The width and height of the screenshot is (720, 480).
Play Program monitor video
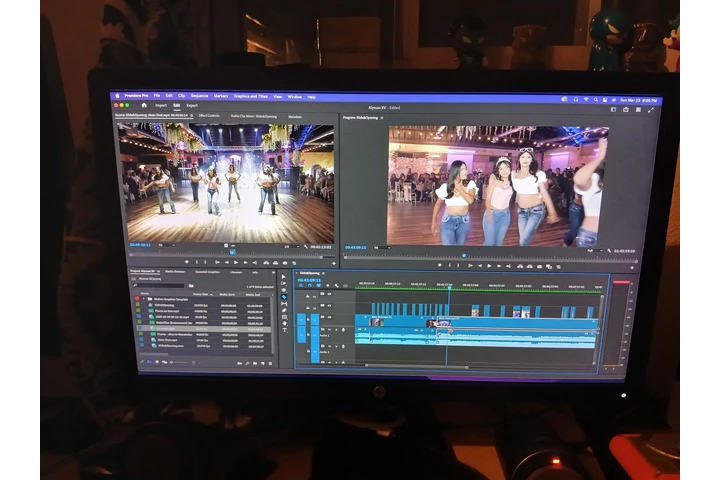pyautogui.click(x=489, y=265)
